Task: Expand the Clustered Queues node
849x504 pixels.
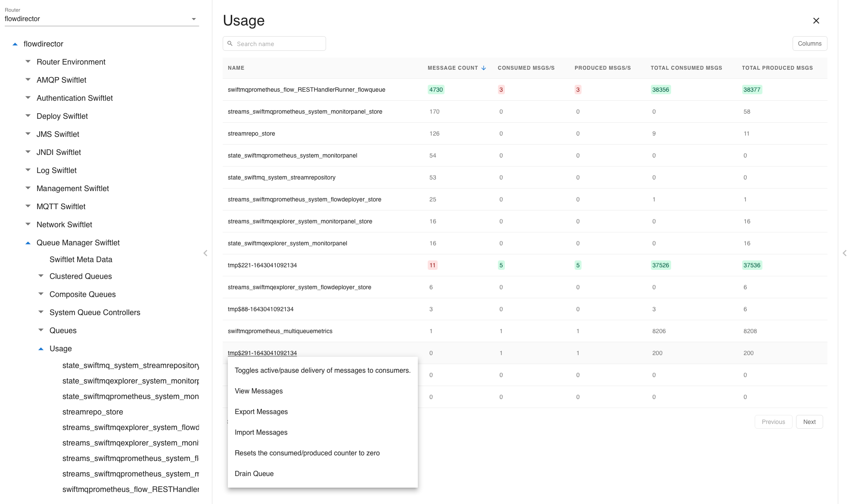Action: point(41,276)
